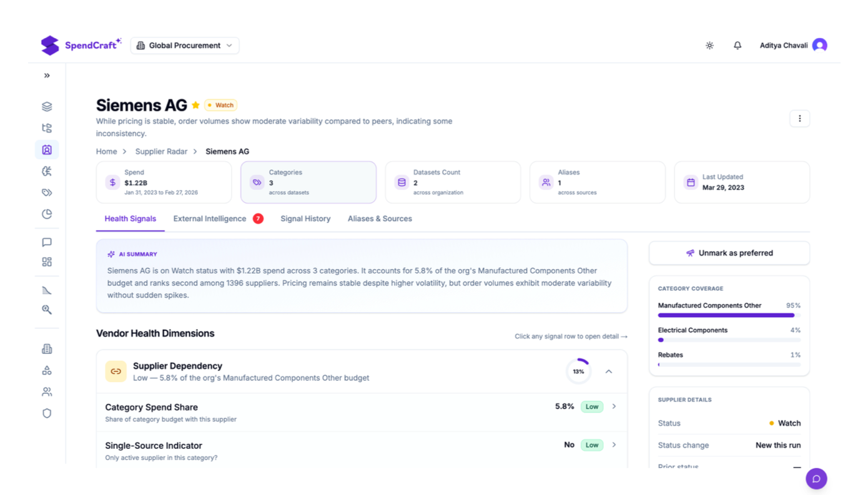Viewport: 868px width, 495px height.
Task: Click Unmark as preferred button
Action: 729,253
